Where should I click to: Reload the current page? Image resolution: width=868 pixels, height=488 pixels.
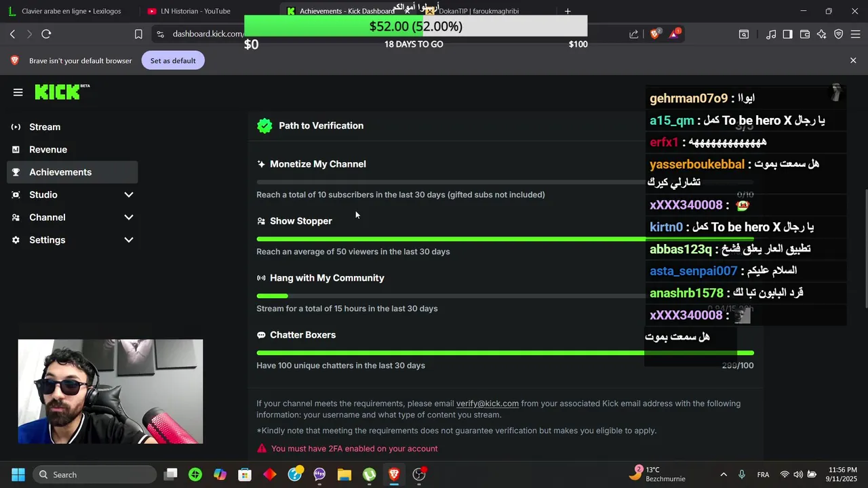coord(46,34)
